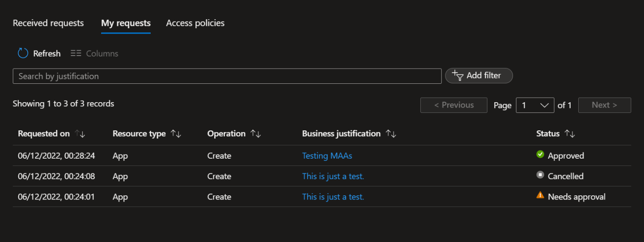This screenshot has height=242, width=644.
Task: Sort by Requested on arrows icon
Action: coord(80,134)
